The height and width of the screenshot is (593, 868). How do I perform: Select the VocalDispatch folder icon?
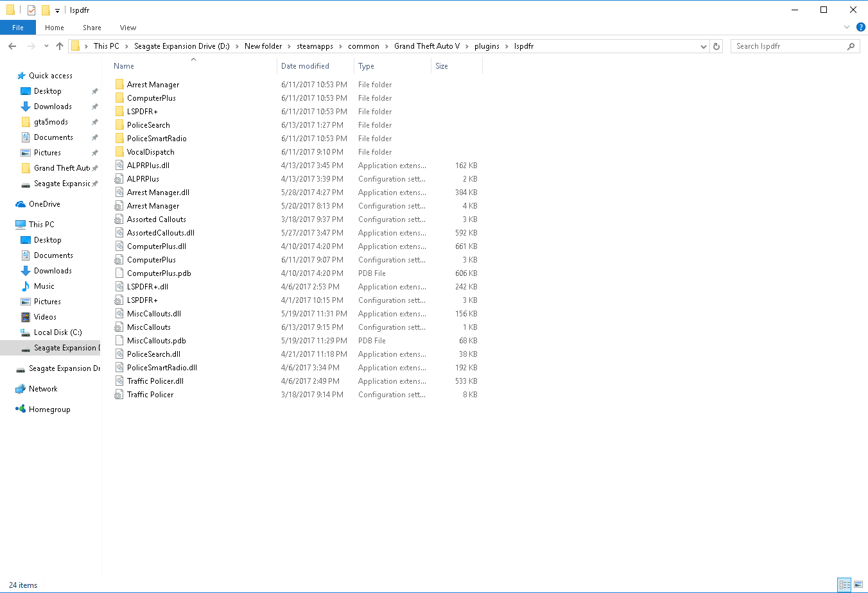pos(119,152)
